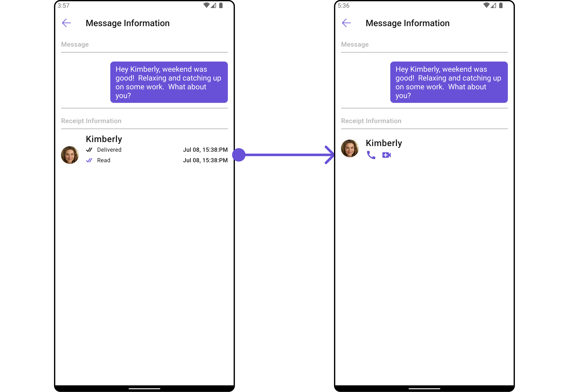Tap back arrow on left phone screen
The image size is (565, 392).
66,23
